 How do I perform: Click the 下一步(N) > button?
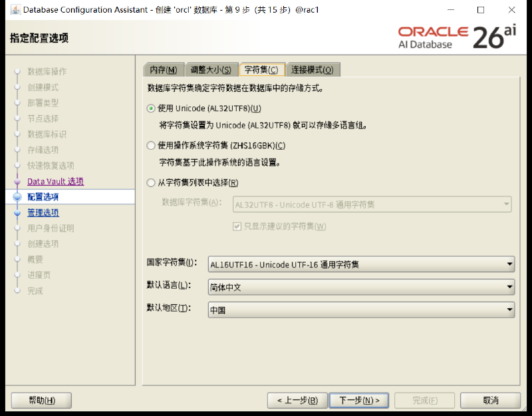pyautogui.click(x=359, y=401)
